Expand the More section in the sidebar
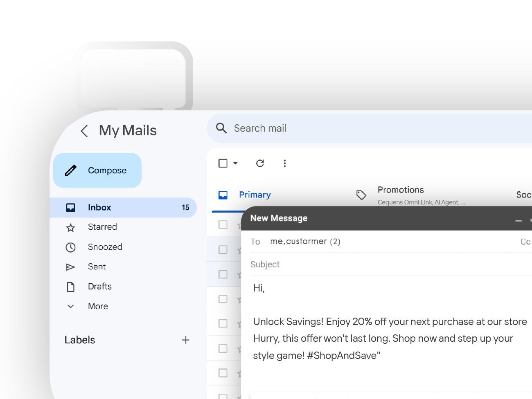532x399 pixels. (70, 306)
